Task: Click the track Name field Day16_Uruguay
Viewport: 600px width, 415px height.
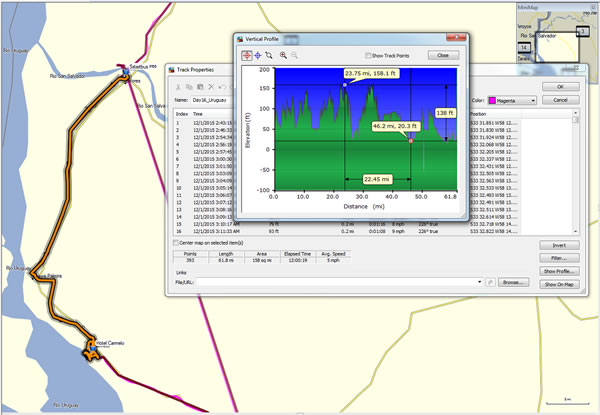Action: point(212,100)
